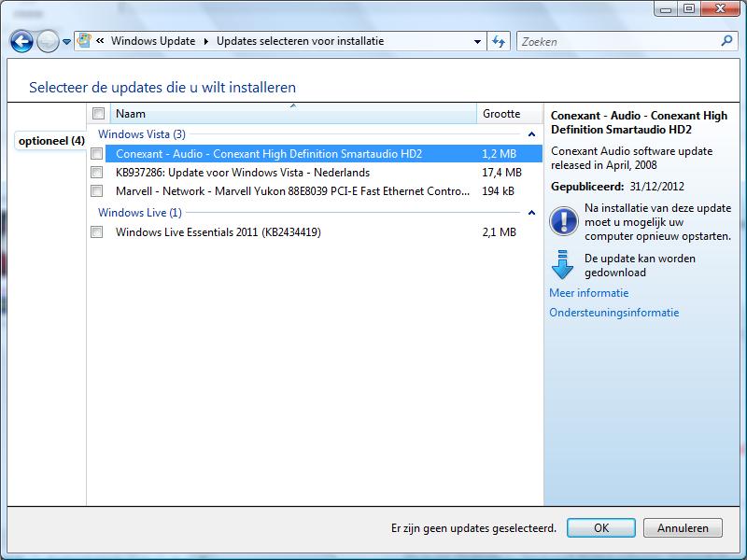Collapse the Windows Vista group chevron
747x560 pixels.
coord(531,134)
